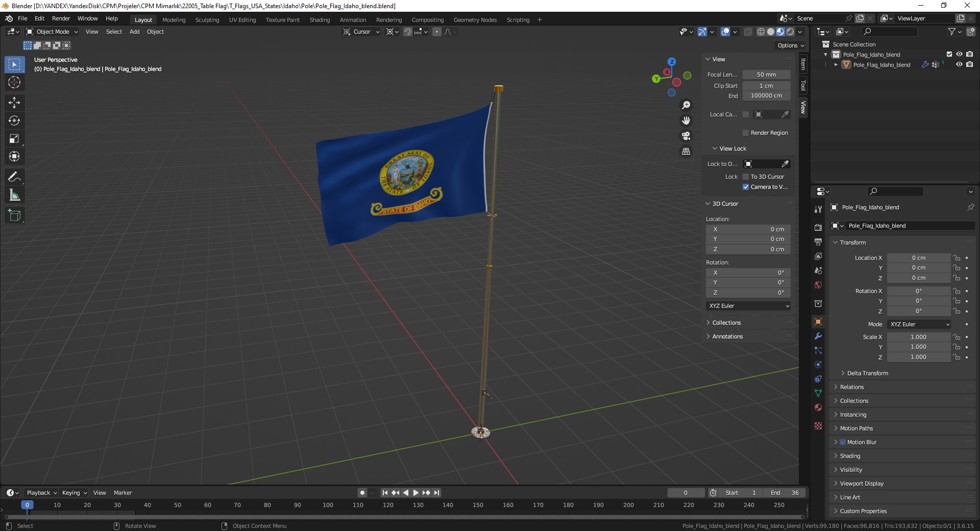Switch perspective/orthographic grid icon

[686, 152]
